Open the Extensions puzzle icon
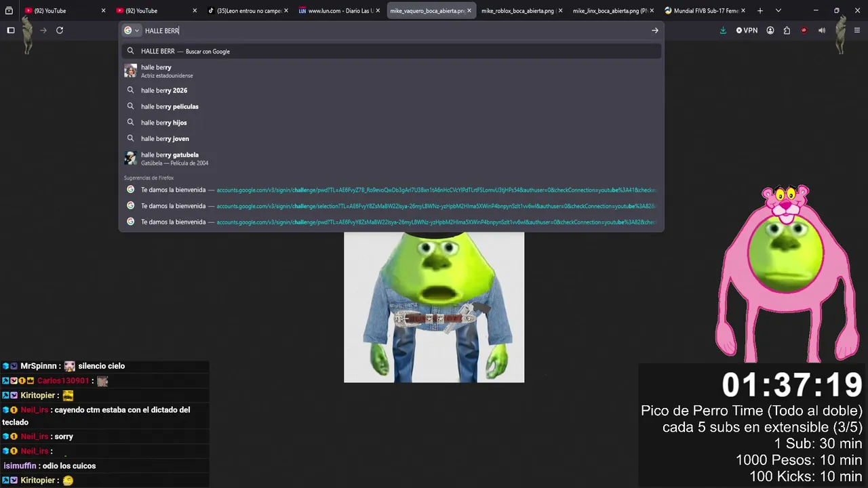The image size is (868, 488). point(787,30)
